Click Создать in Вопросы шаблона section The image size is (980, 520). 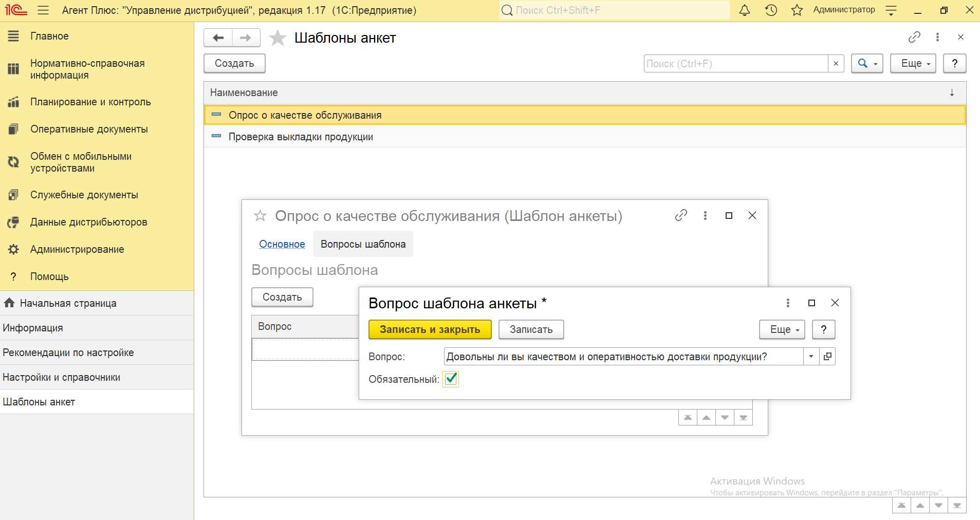[x=282, y=297]
